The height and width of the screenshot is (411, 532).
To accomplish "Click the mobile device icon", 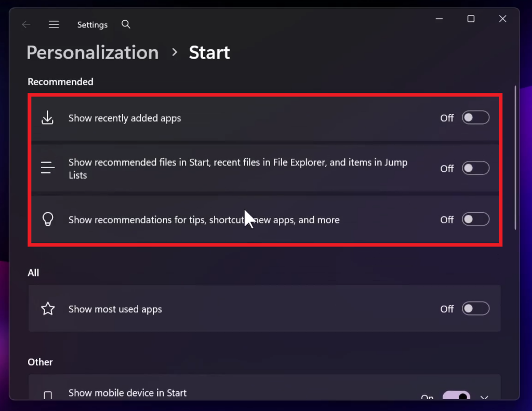I will click(x=48, y=395).
